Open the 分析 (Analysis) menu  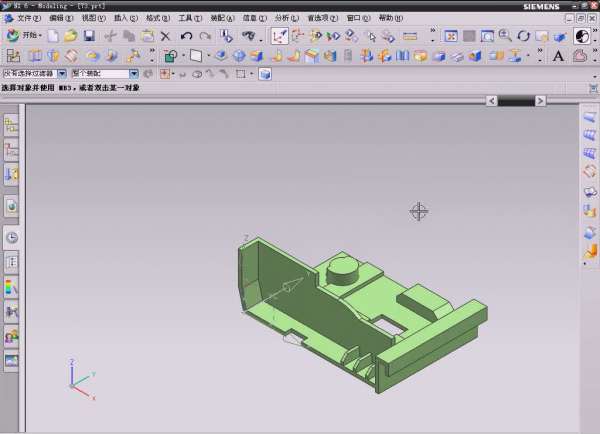[285, 18]
